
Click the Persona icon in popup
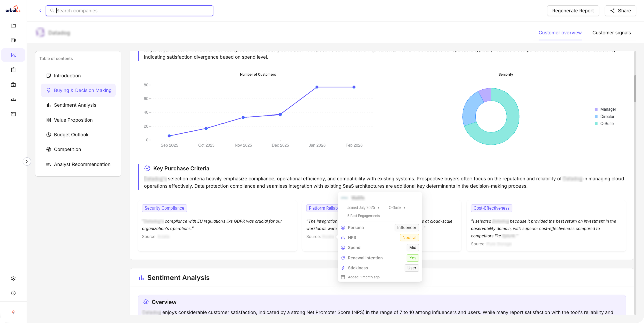(343, 228)
